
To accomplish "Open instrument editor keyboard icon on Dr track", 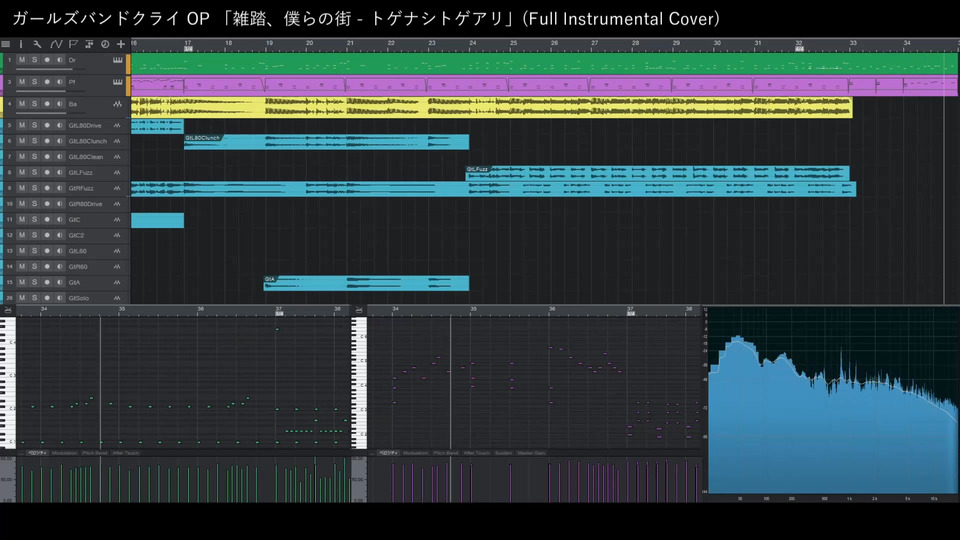I will point(118,60).
